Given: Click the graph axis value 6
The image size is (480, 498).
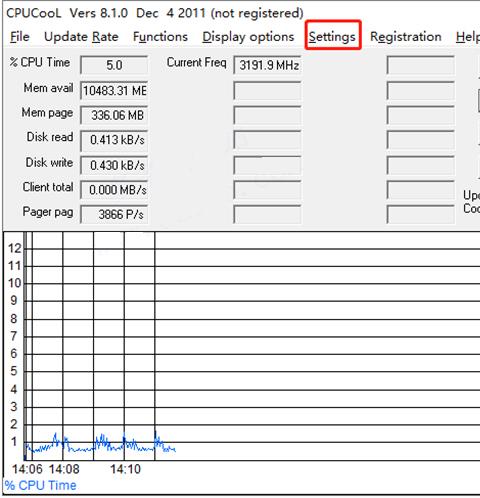Looking at the screenshot, I should click(14, 353).
